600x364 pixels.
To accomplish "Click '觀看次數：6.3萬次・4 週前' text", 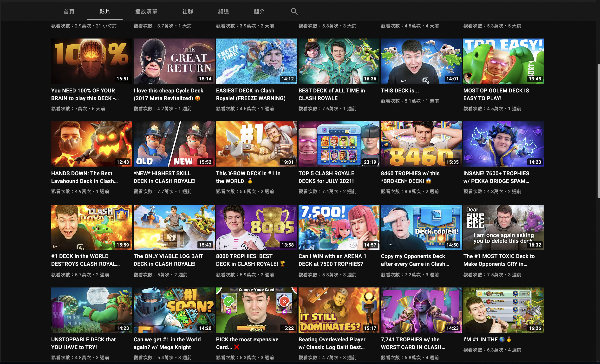I will click(492, 350).
